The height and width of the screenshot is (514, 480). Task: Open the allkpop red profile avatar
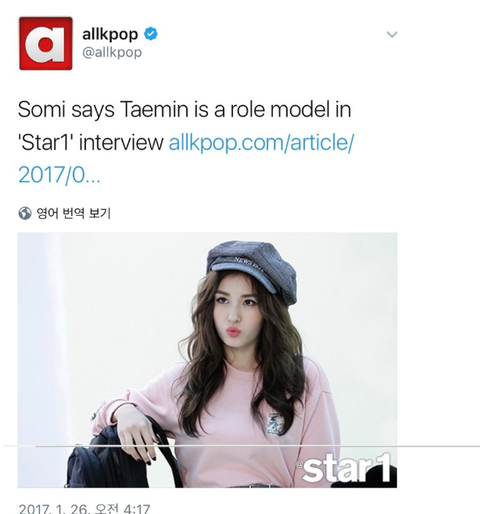46,43
